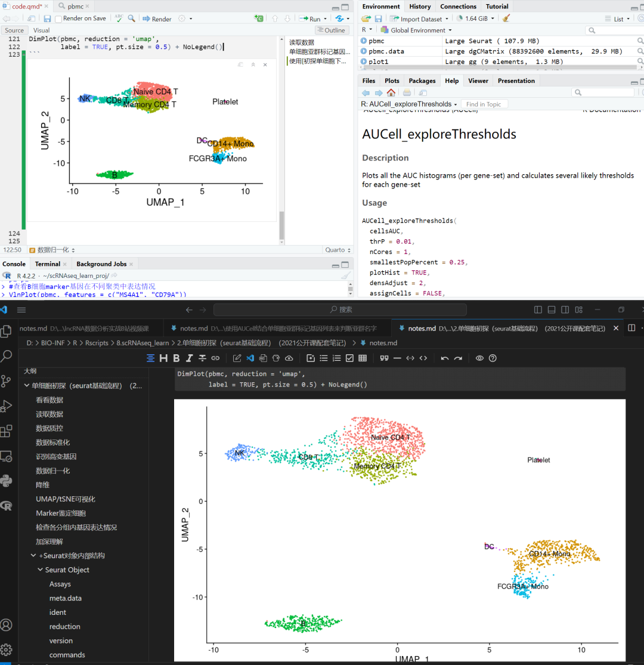This screenshot has width=644, height=665.
Task: Switch to the Plots tab
Action: [x=392, y=81]
